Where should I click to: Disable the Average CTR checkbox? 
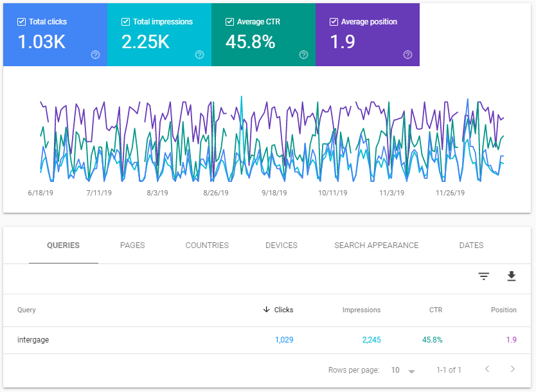pos(230,22)
